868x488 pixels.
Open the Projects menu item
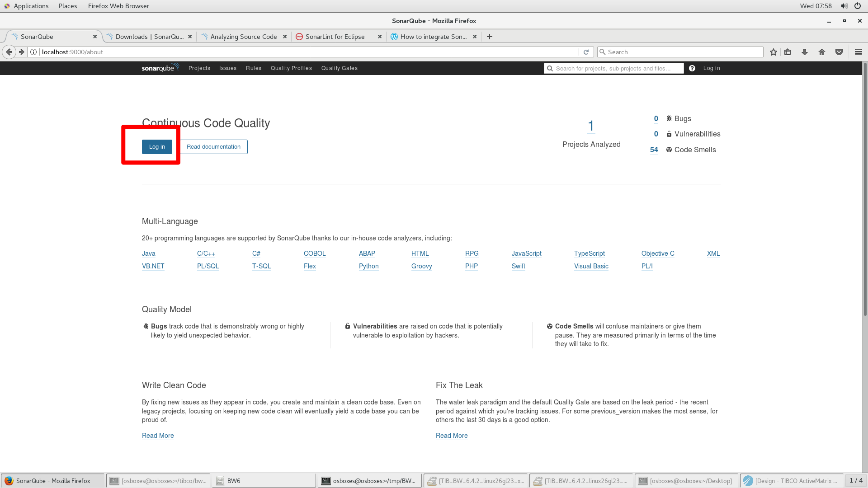click(199, 68)
